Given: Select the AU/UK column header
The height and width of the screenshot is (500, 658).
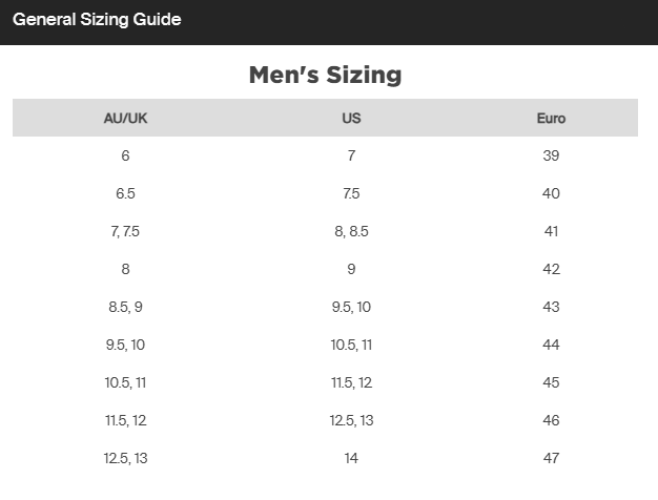Looking at the screenshot, I should 125,118.
